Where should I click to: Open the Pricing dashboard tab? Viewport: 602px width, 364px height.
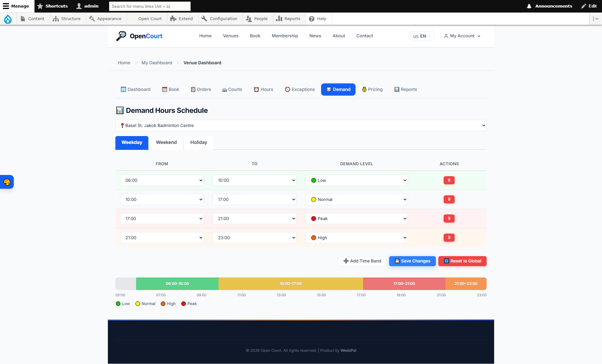click(372, 89)
